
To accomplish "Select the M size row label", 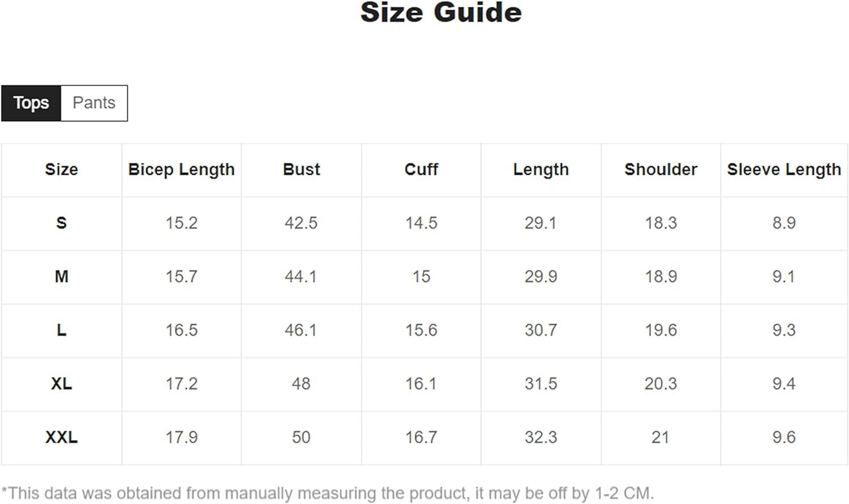I will (61, 277).
